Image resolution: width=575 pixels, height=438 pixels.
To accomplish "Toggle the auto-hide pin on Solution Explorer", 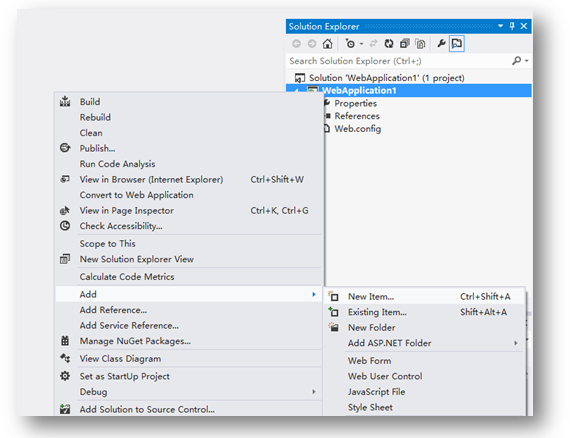I will point(512,26).
